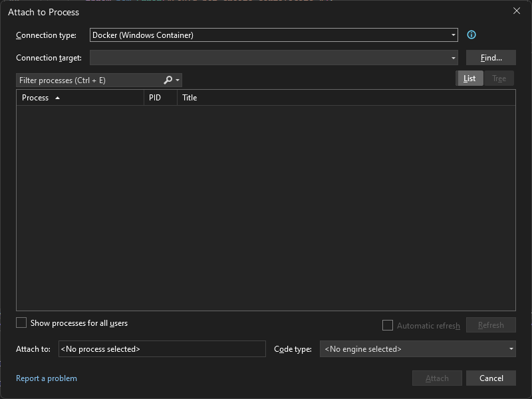
Task: Open the search options arrow next to magnifier
Action: (178, 80)
